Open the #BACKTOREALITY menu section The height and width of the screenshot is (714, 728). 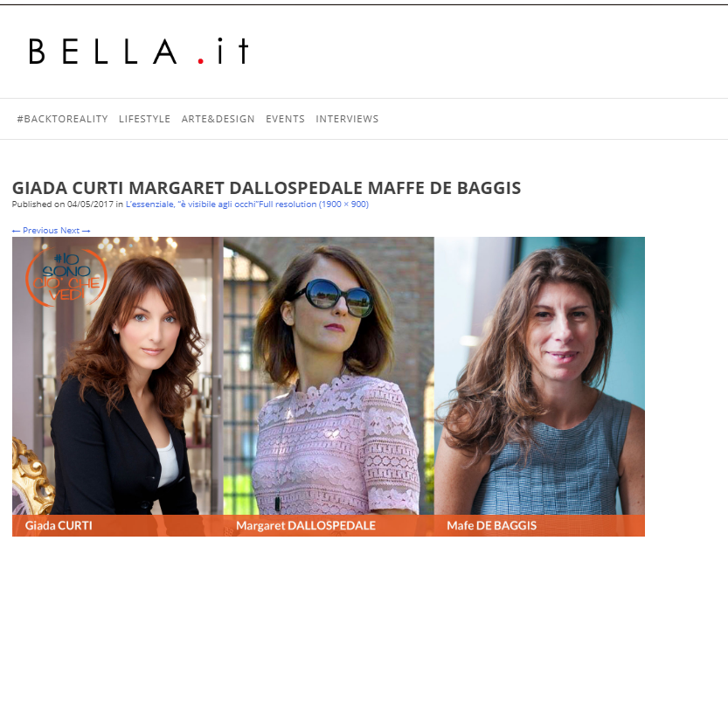[x=62, y=119]
